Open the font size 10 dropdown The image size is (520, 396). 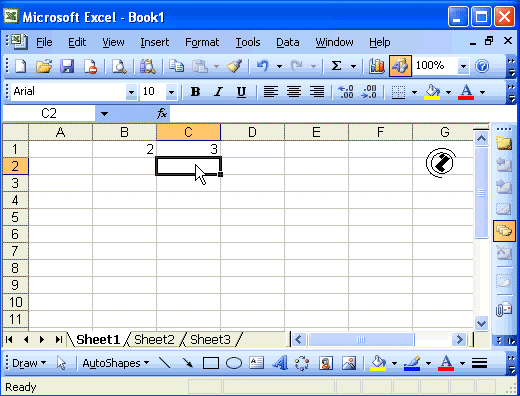point(171,92)
